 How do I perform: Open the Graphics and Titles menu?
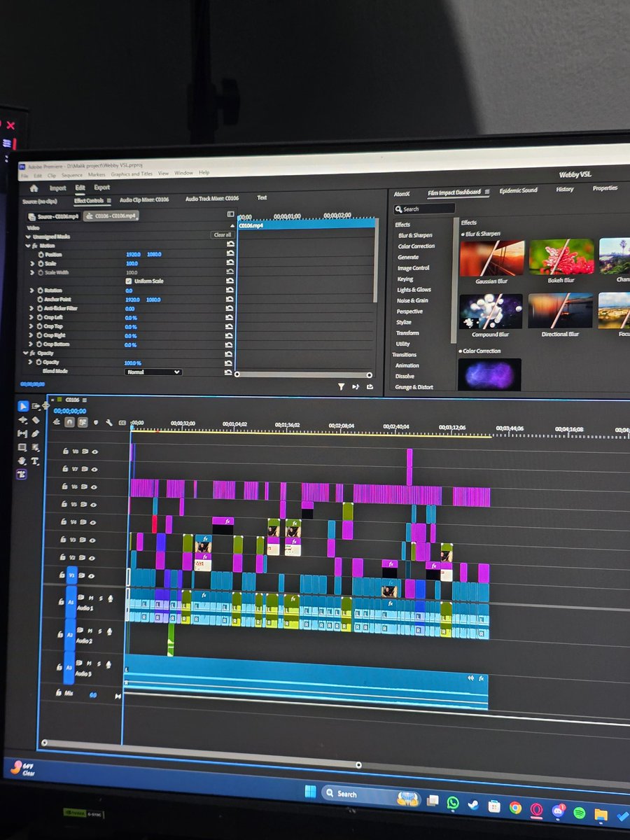[132, 174]
